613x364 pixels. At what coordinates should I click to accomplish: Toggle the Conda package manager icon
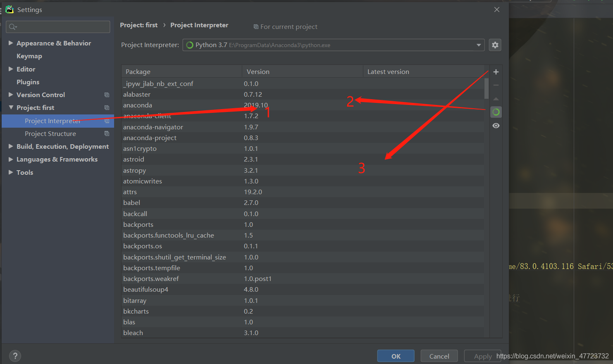[x=496, y=112]
